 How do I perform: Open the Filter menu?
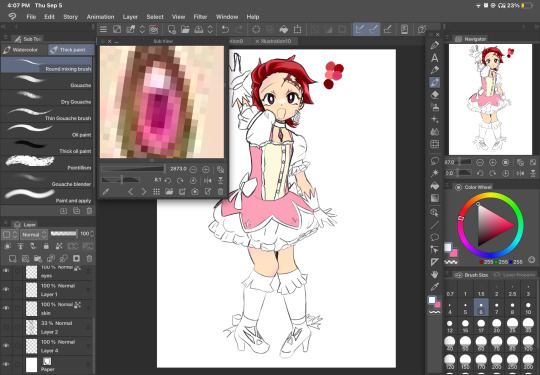click(200, 17)
